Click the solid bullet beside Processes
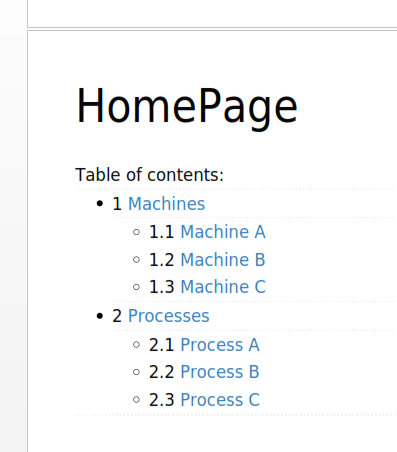Viewport: 397px width, 452px height. [x=99, y=316]
